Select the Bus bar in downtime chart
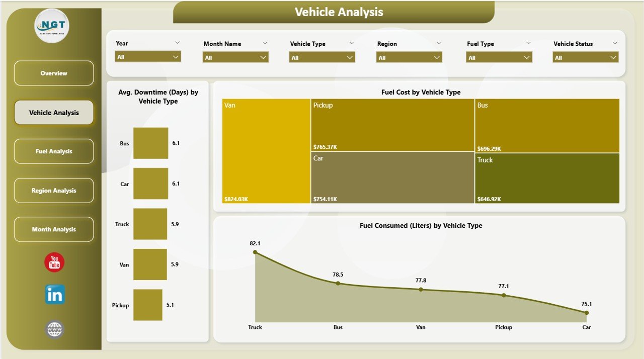644x359 pixels. [150, 143]
